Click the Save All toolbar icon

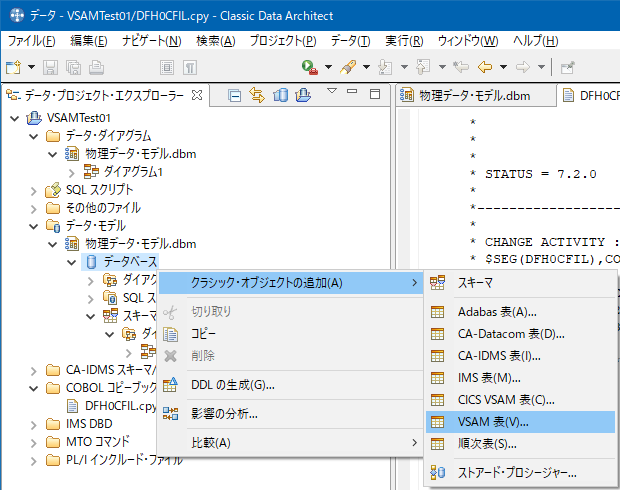[x=74, y=67]
